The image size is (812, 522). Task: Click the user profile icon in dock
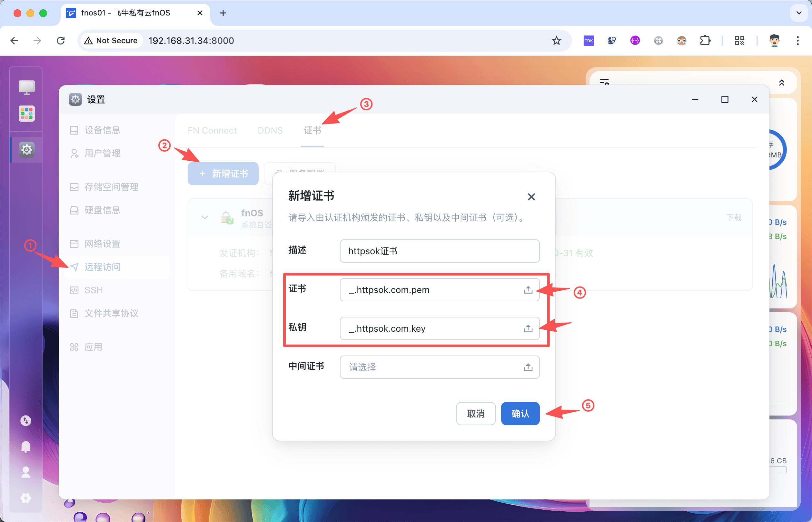click(x=26, y=472)
